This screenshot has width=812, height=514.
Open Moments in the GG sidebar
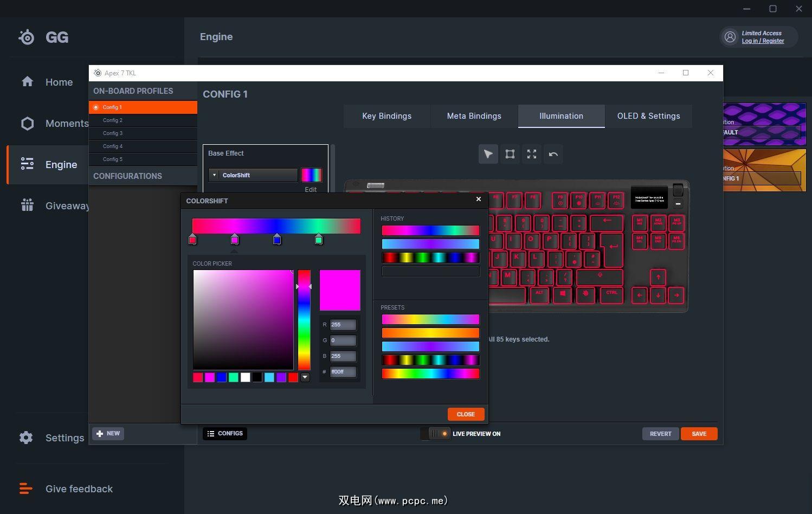click(54, 123)
